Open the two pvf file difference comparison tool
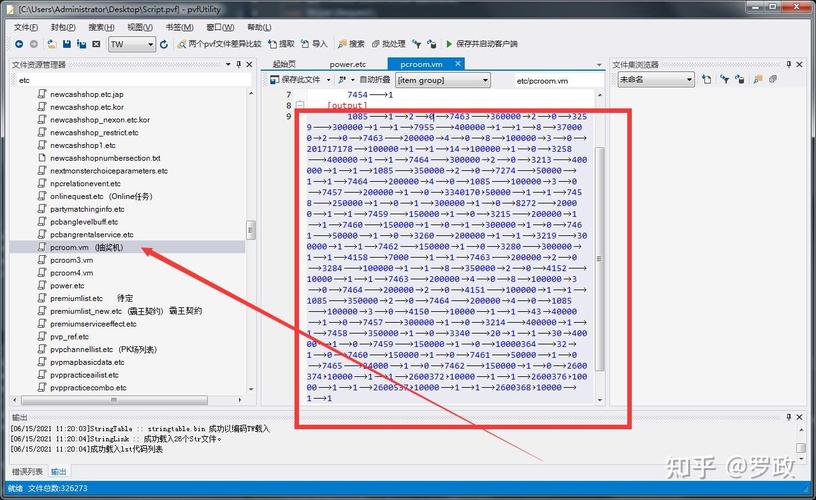816x500 pixels. coord(219,44)
